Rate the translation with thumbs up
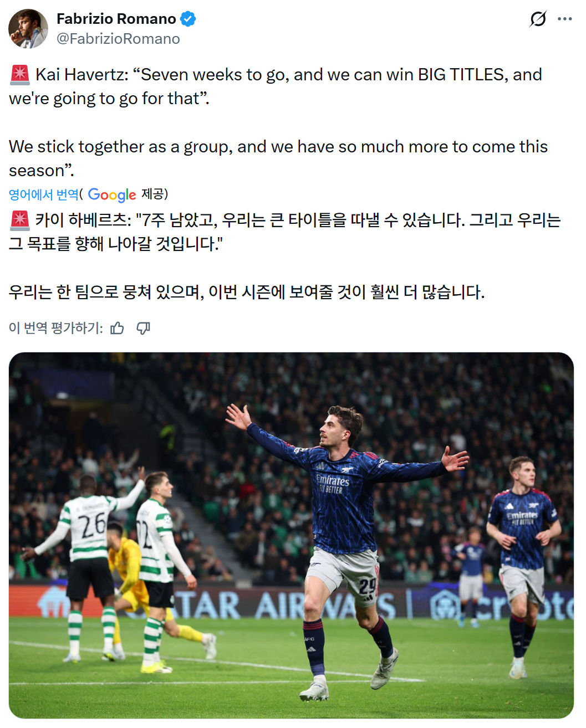 117,329
